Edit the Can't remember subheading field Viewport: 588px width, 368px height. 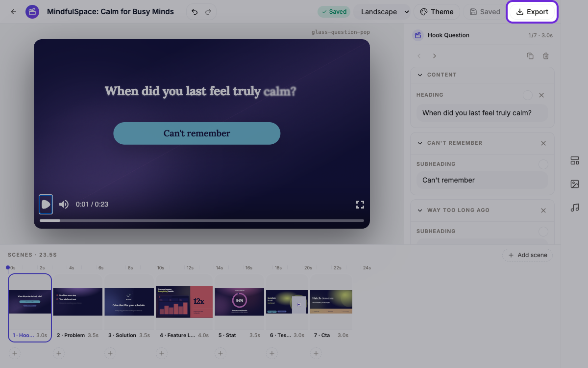coord(482,180)
